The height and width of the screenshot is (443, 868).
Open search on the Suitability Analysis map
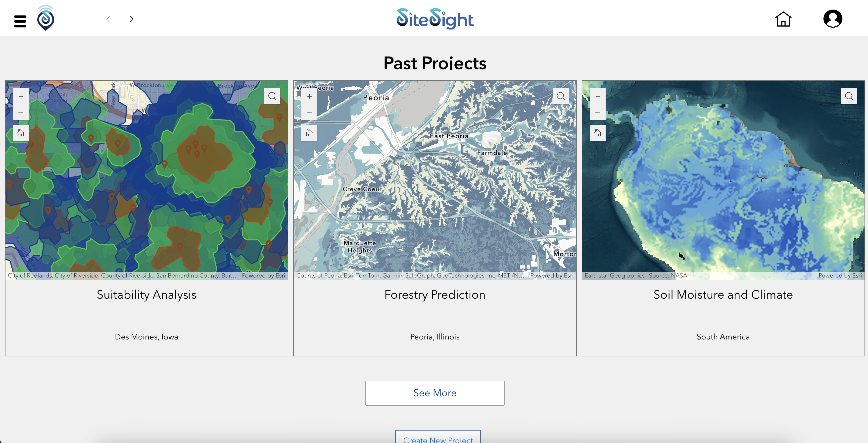click(272, 96)
